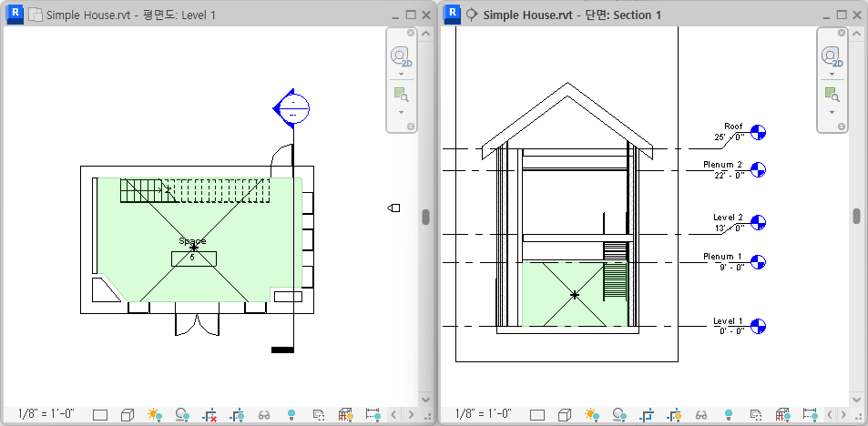Expand steering wheel dropdown in Section 1 view
The height and width of the screenshot is (426, 868).
click(x=832, y=74)
